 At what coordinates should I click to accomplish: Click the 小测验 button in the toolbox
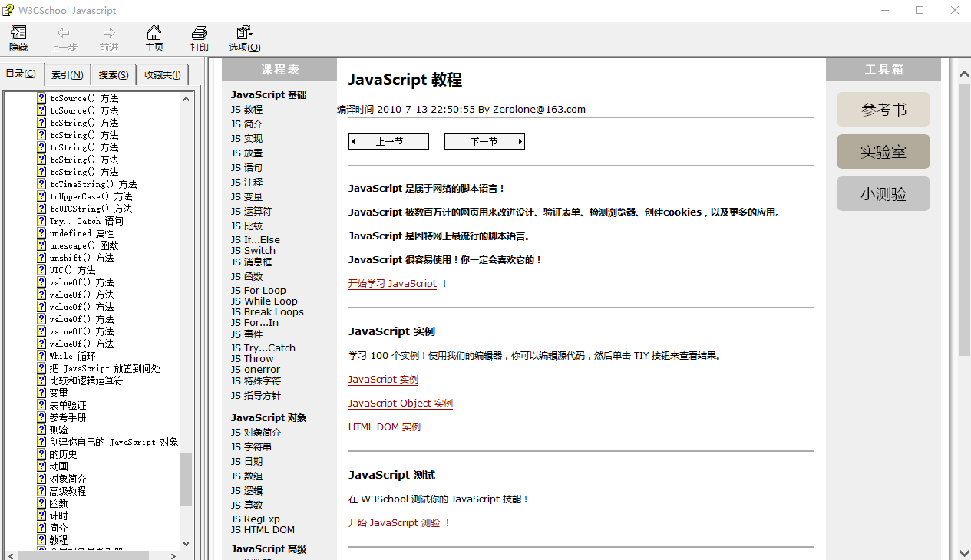tap(883, 193)
